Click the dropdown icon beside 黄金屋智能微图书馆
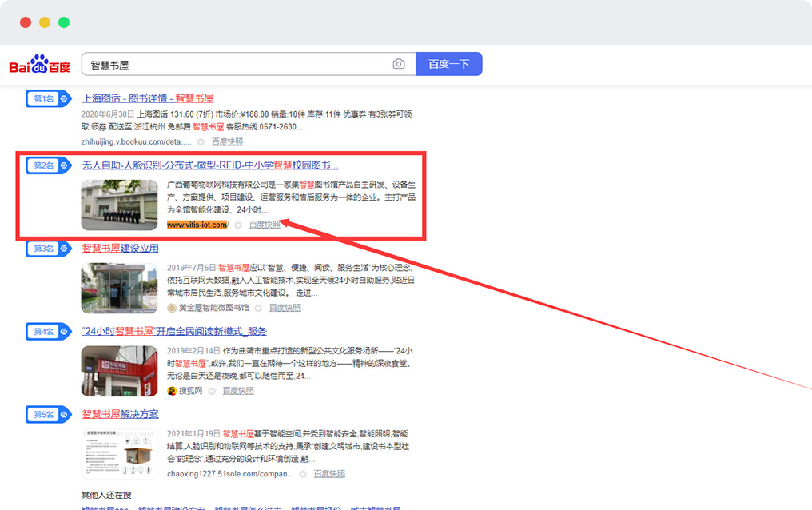 [x=258, y=308]
